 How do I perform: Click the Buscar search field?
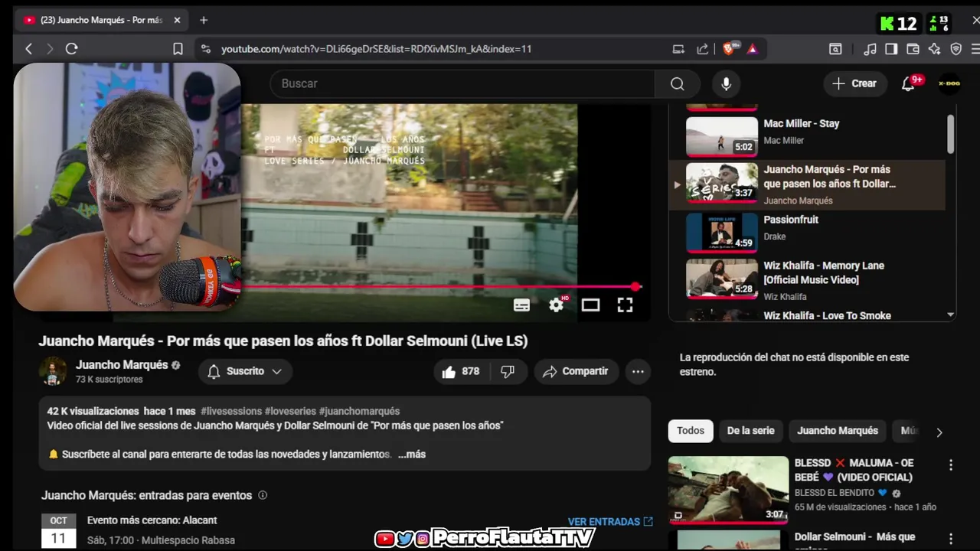coord(462,83)
